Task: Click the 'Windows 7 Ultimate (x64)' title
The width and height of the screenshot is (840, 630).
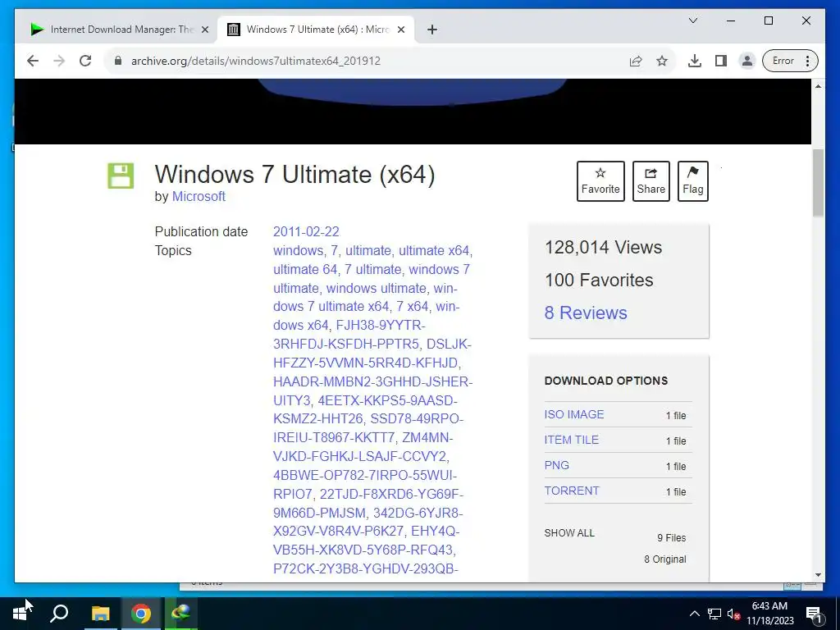Action: coord(294,174)
